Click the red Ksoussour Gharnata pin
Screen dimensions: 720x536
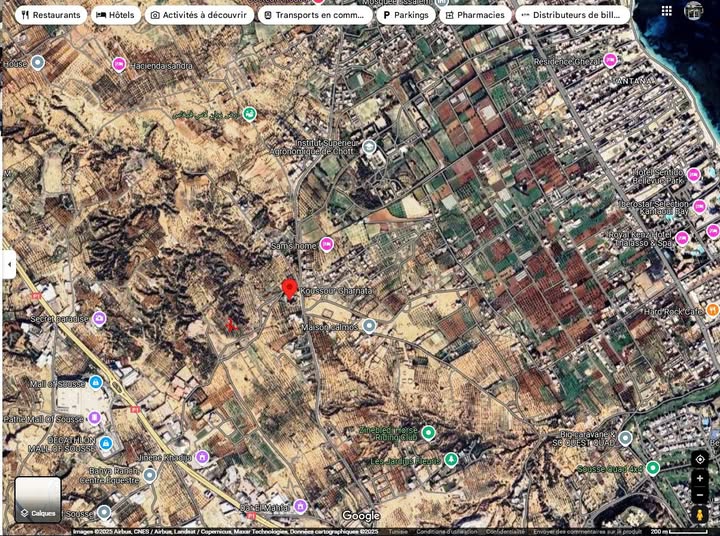290,289
